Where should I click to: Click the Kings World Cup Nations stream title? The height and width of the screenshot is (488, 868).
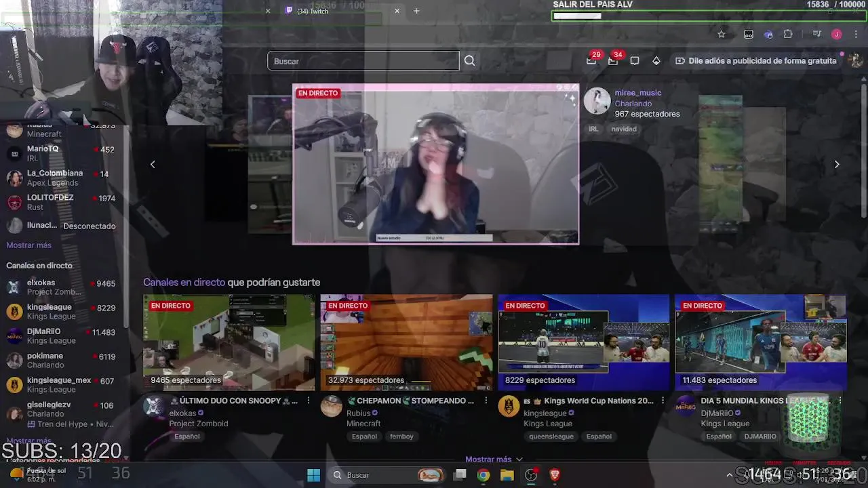(x=588, y=401)
